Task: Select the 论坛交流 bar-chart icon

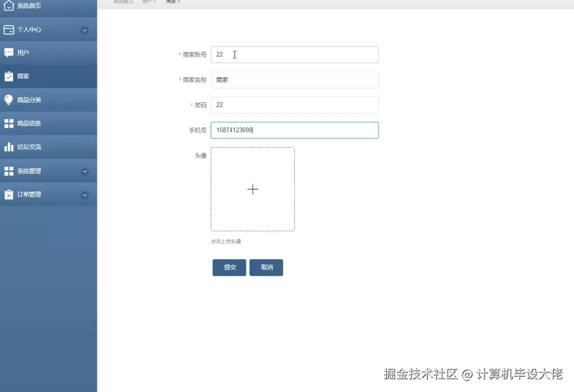Action: click(8, 147)
